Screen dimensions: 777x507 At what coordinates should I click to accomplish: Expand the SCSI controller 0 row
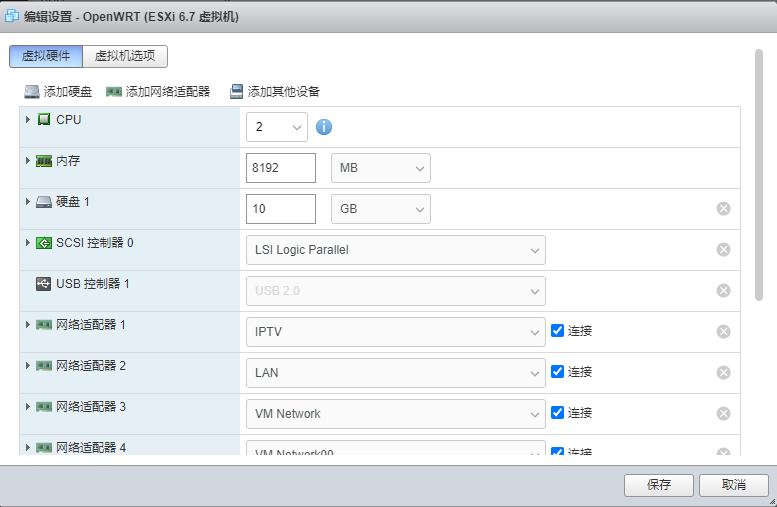(28, 243)
